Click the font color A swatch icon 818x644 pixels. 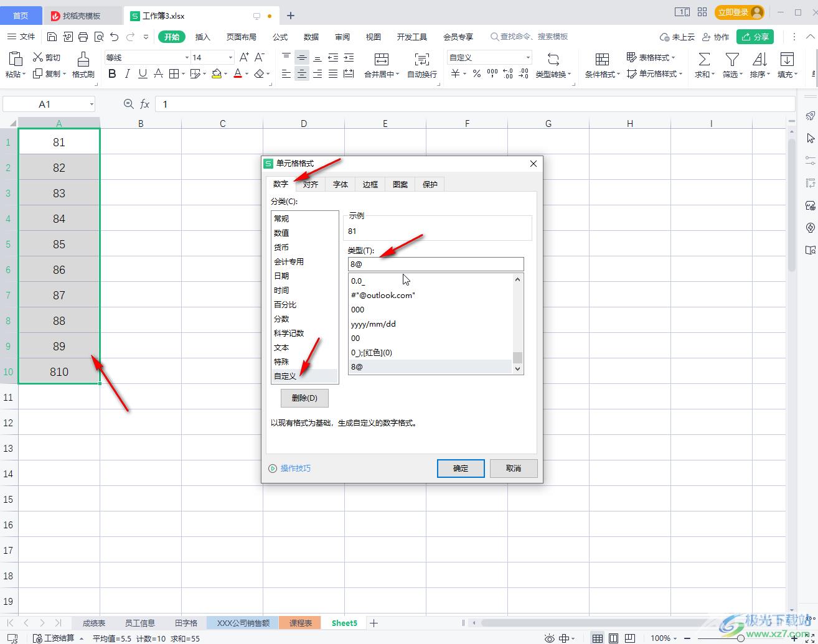238,74
